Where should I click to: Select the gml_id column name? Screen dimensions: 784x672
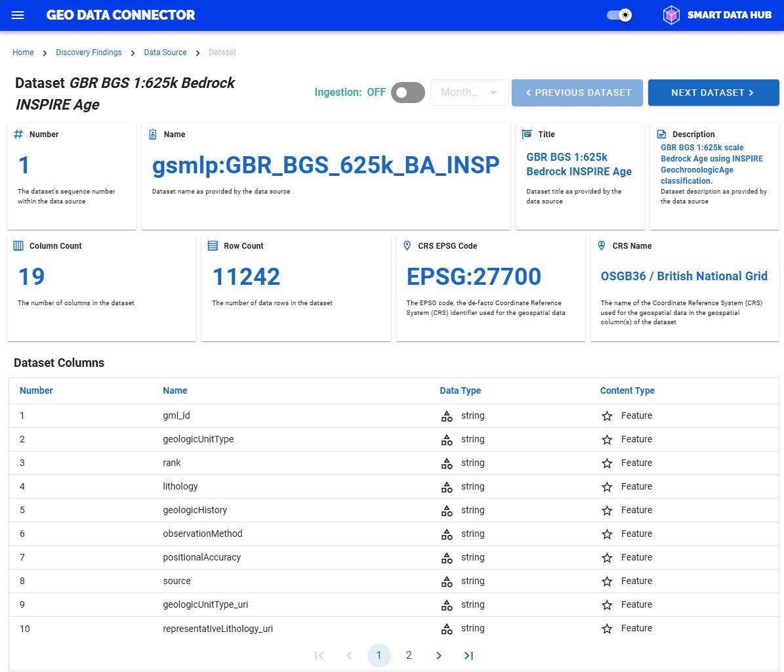tap(176, 415)
